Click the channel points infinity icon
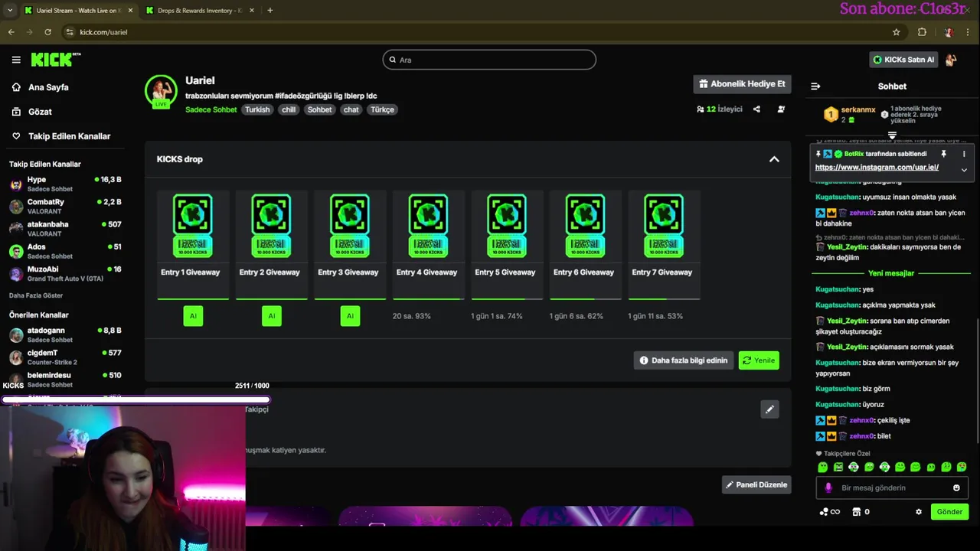 click(x=829, y=512)
